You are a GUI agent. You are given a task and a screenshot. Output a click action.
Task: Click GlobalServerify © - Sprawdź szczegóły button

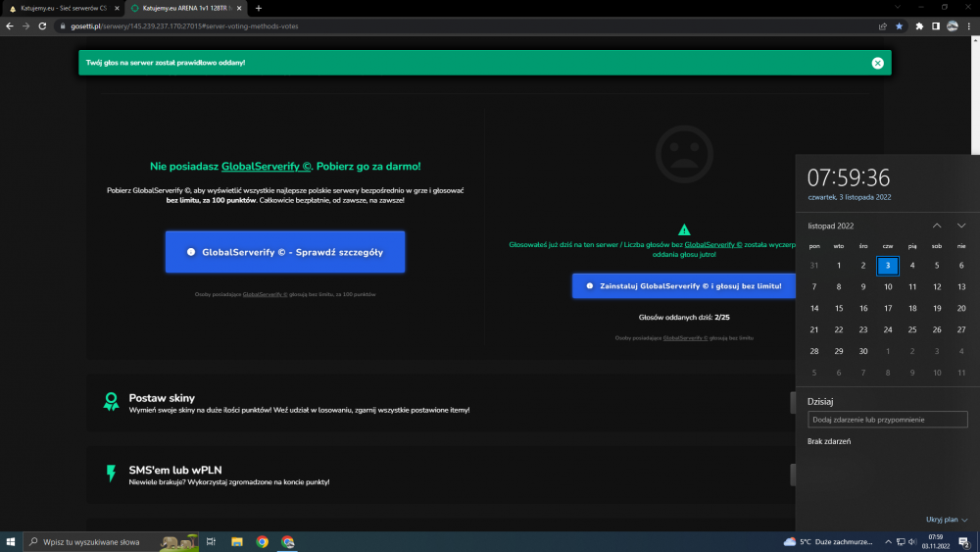click(285, 252)
